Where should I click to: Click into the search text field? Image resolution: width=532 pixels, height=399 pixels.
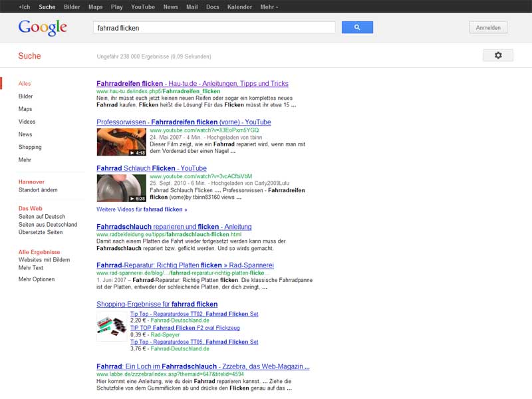coord(213,27)
